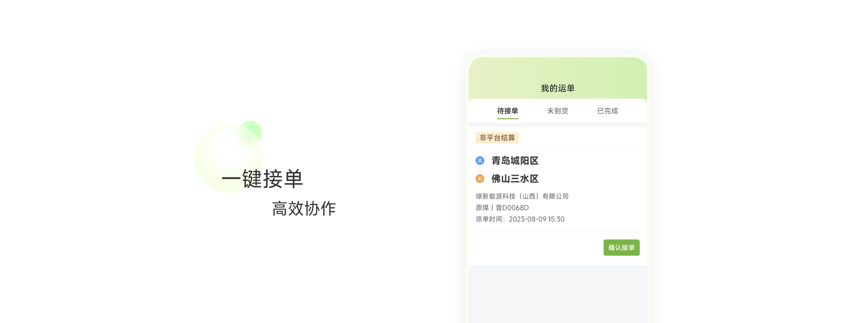Image resolution: width=868 pixels, height=323 pixels.
Task: Click the 非平台结算 tag
Action: coord(497,138)
